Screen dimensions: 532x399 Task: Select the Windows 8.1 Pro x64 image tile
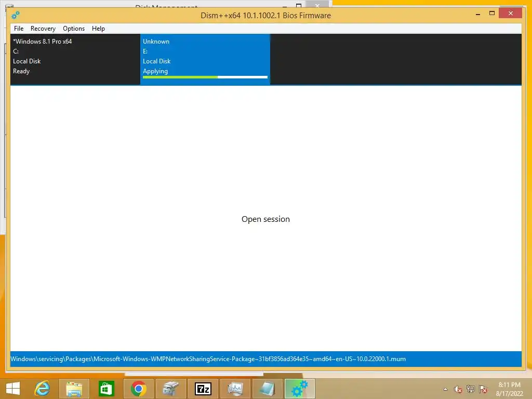click(x=75, y=59)
